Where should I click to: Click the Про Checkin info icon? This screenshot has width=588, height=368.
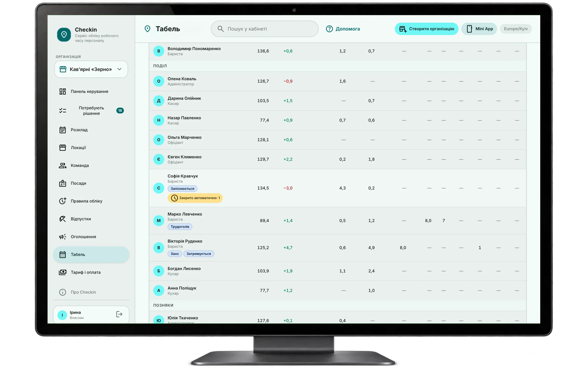[63, 292]
